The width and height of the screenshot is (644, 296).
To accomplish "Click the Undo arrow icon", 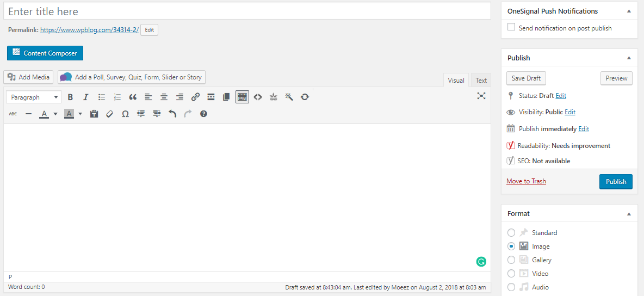I will point(172,114).
